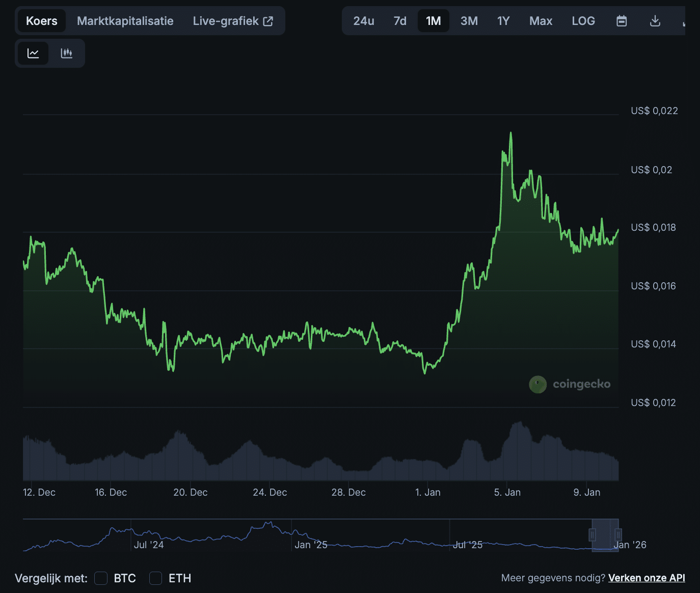The height and width of the screenshot is (593, 700).
Task: Switch to the Marktkapitalisatie tab
Action: click(x=125, y=21)
